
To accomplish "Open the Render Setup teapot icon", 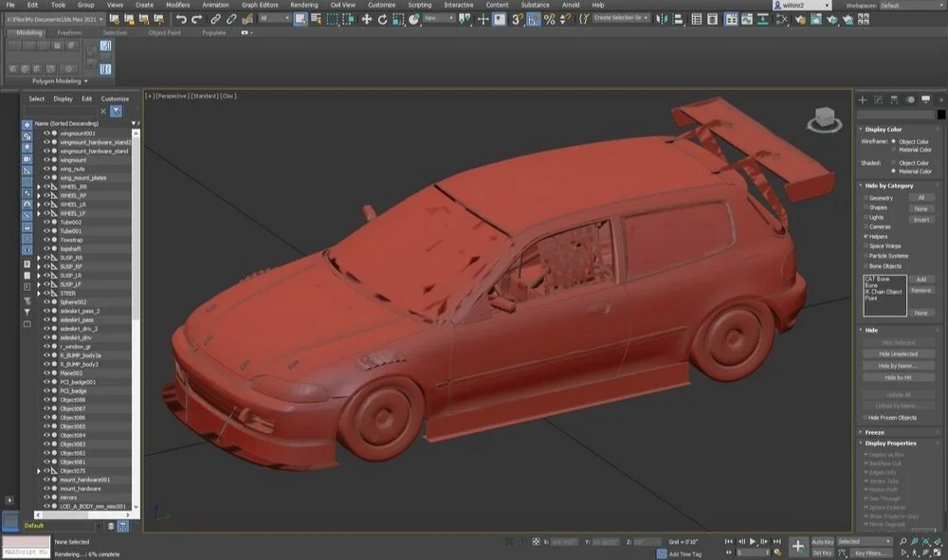I will click(x=800, y=19).
